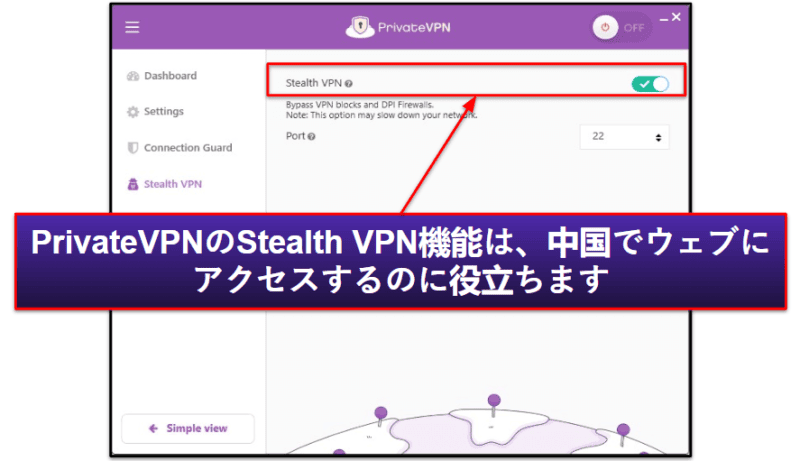The width and height of the screenshot is (800, 461).
Task: Click the right map pin on globe
Action: pos(623,434)
